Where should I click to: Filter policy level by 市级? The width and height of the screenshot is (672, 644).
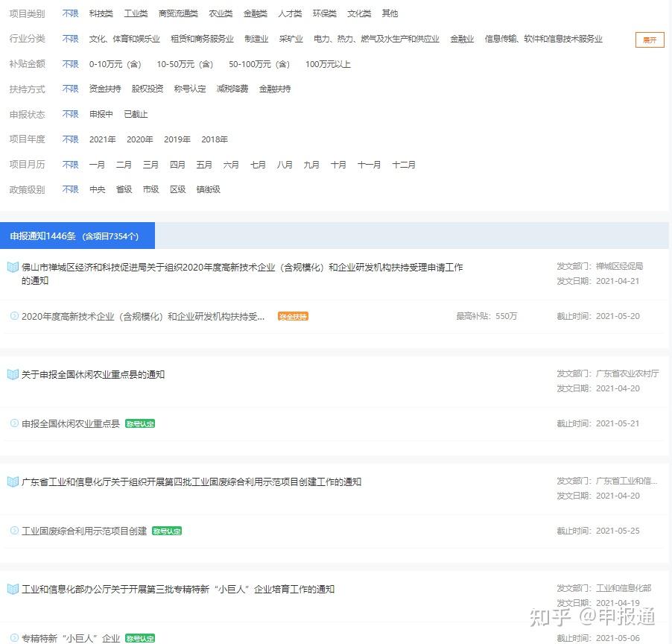[150, 189]
